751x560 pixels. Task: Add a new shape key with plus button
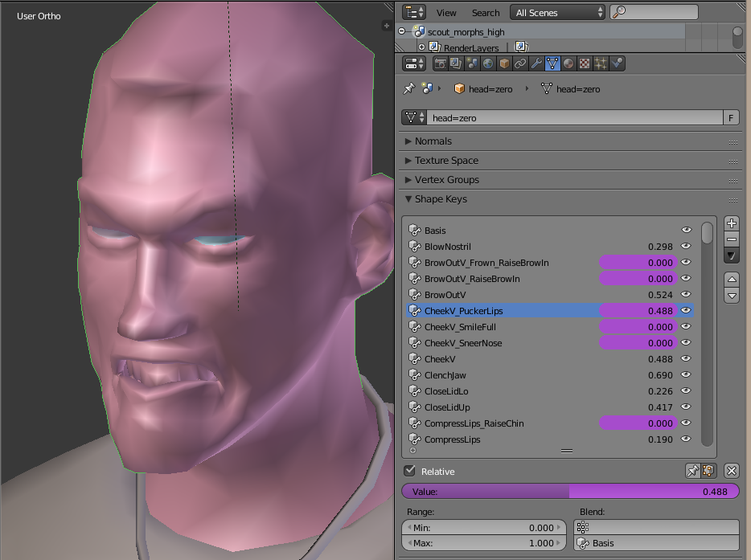pos(732,223)
